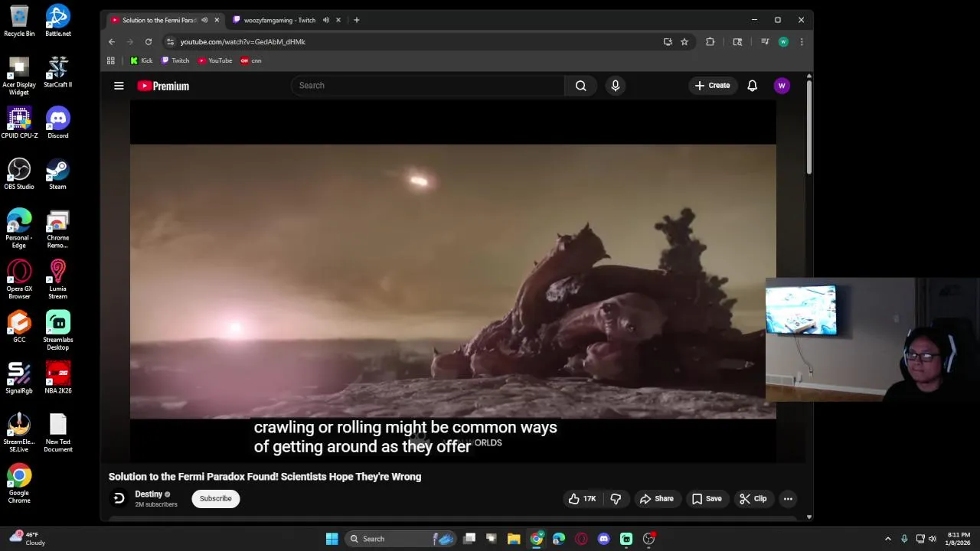Screen dimensions: 980x551
Task: Open the clock and date panel
Action: click(x=958, y=539)
